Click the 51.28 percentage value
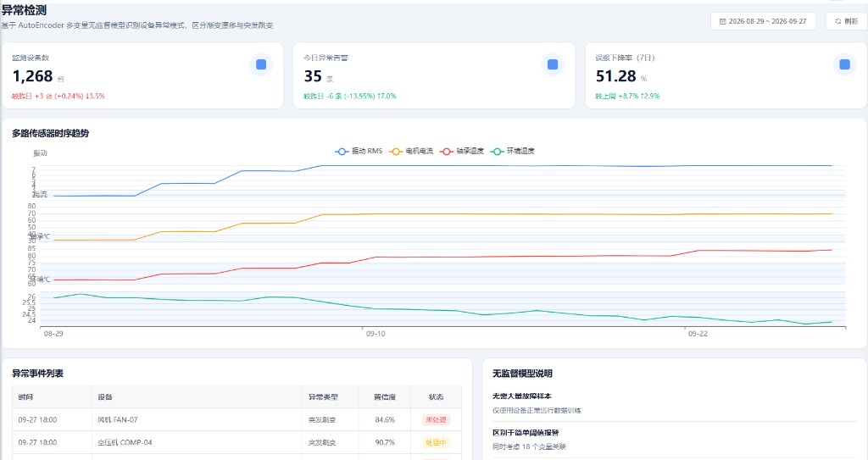 tap(615, 76)
